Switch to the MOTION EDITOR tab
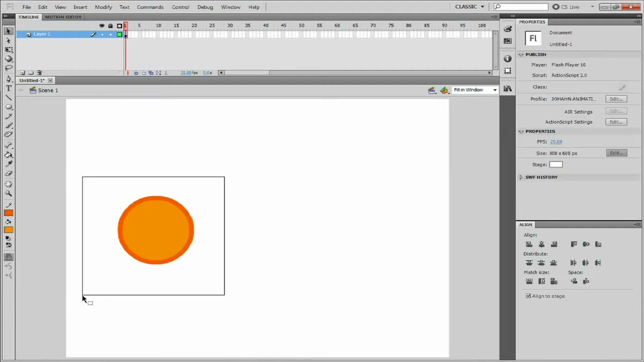Image resolution: width=644 pixels, height=362 pixels. [63, 17]
